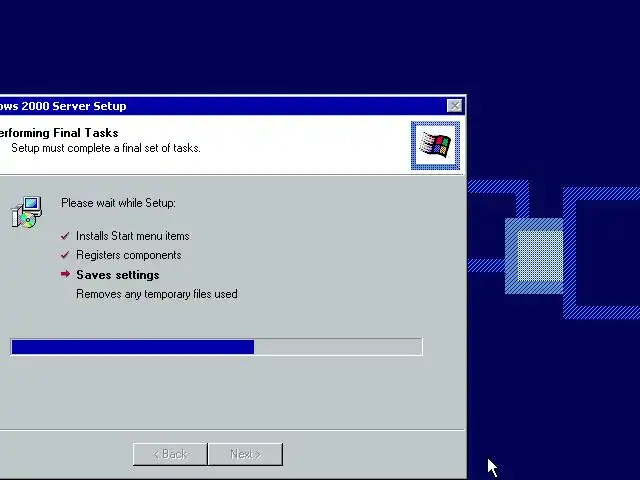
Task: Click 'Installs Start menu items' text
Action: click(133, 236)
